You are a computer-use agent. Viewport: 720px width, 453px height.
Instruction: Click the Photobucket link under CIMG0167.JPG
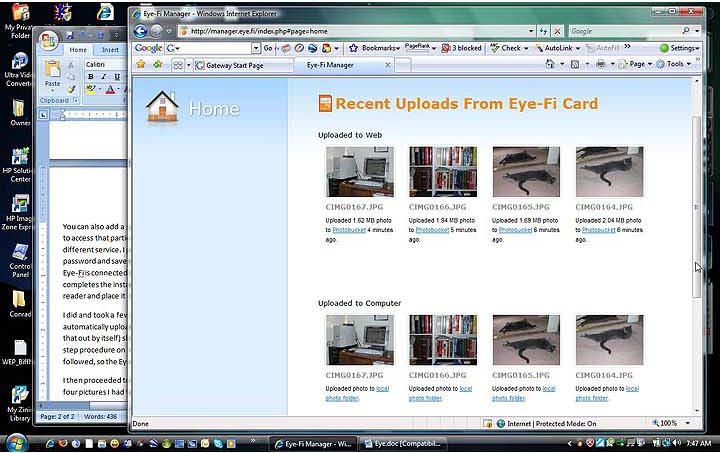click(353, 229)
